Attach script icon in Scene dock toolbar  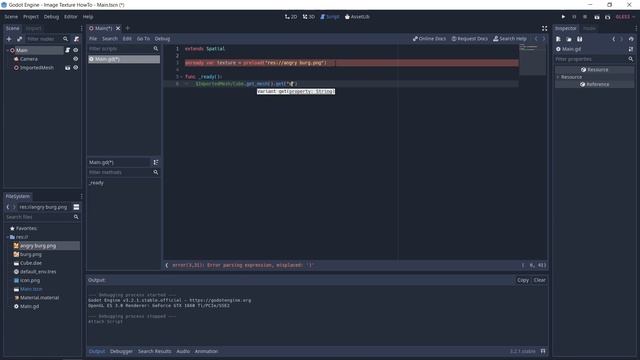pyautogui.click(x=76, y=39)
